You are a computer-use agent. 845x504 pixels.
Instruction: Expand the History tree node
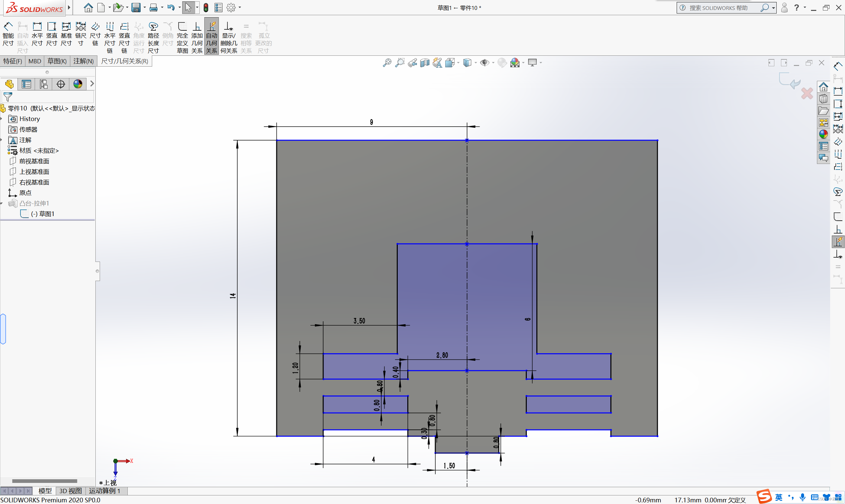[x=2, y=119]
